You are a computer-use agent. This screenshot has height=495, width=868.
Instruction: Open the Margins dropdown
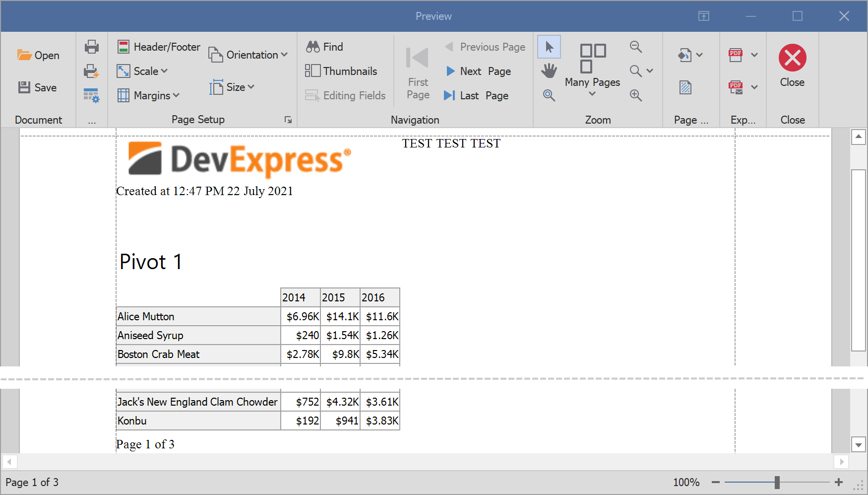point(149,95)
